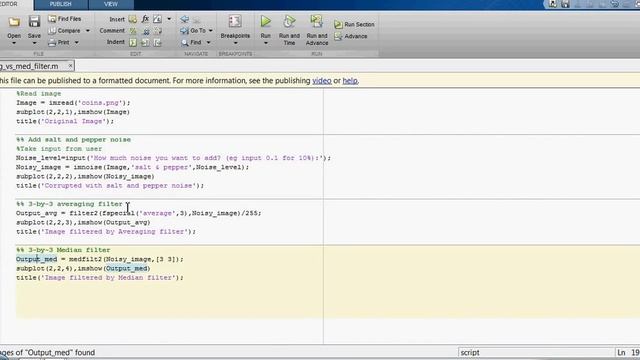Click the Output_med = medfilt2 line

pyautogui.click(x=100, y=259)
